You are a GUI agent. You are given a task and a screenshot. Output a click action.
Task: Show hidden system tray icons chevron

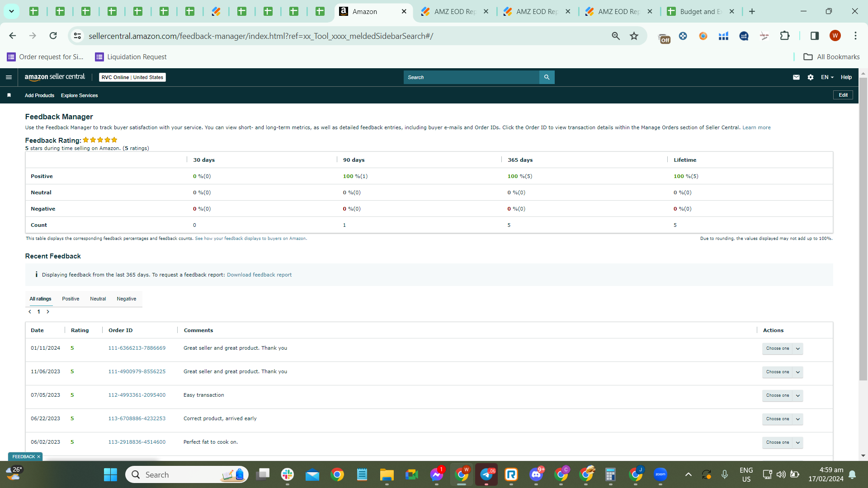(x=688, y=474)
